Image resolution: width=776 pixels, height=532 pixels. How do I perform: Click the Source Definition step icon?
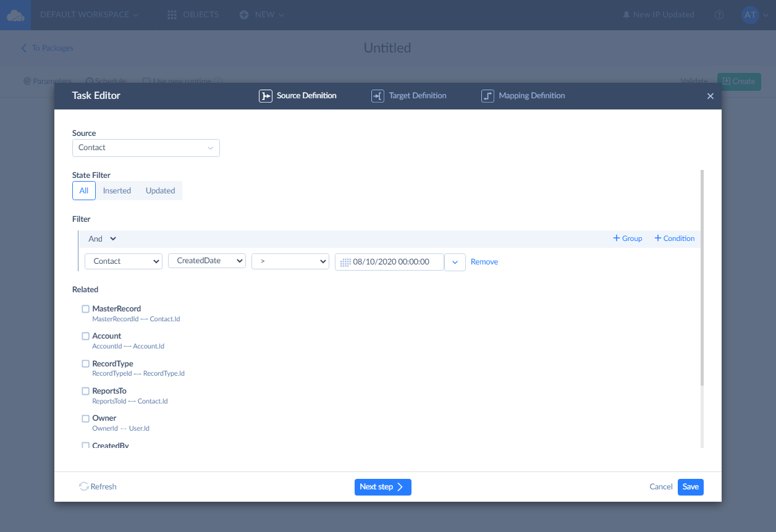coord(266,96)
